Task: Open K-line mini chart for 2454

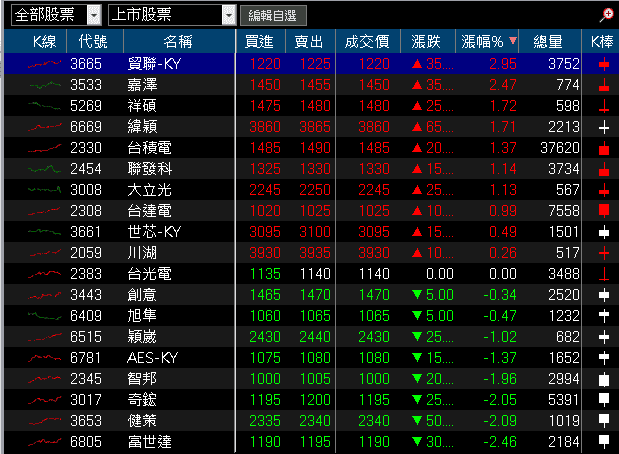Action: coord(44,169)
